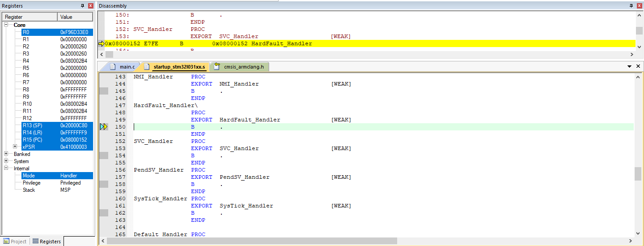Select register R0 row
This screenshot has width=644, height=246.
tap(57, 32)
